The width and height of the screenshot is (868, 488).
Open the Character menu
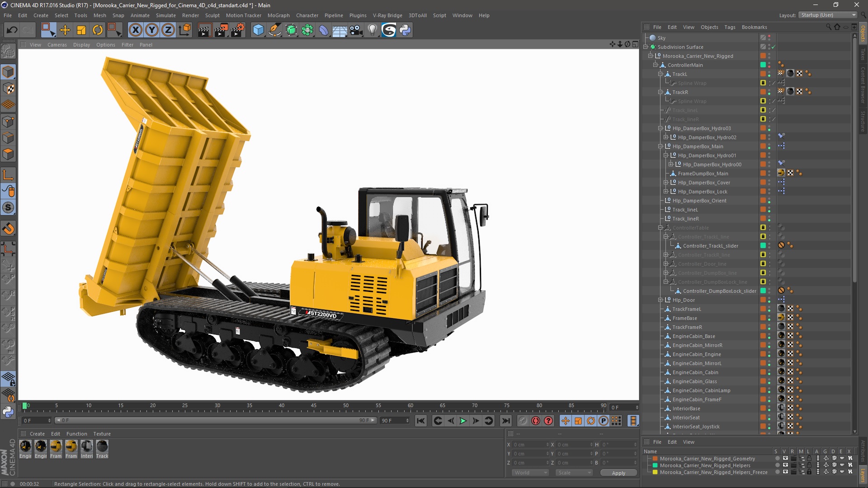307,15
